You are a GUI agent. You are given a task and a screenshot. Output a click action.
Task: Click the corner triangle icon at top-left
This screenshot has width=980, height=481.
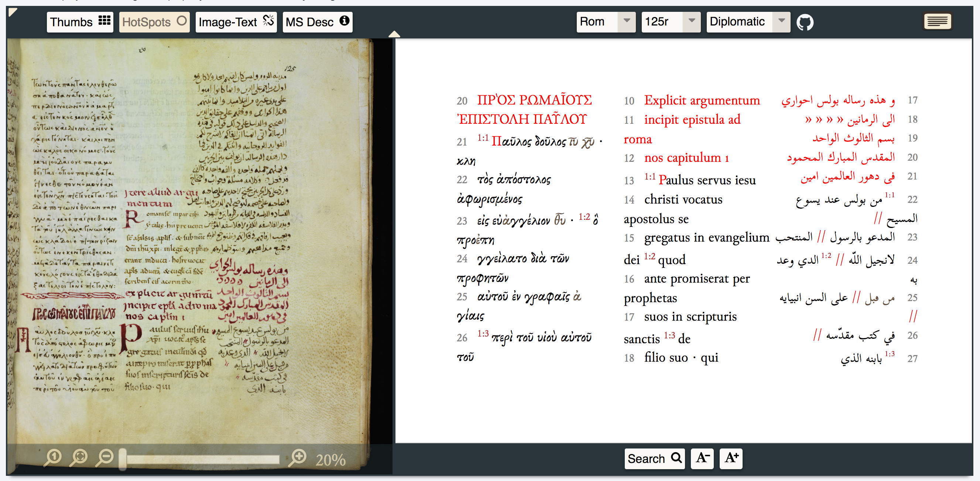[x=13, y=12]
